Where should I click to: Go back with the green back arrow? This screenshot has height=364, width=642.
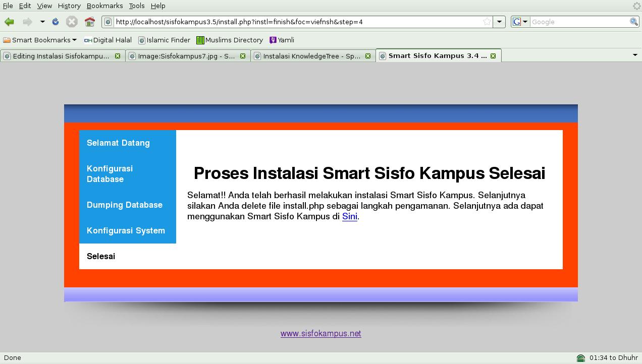coord(9,22)
